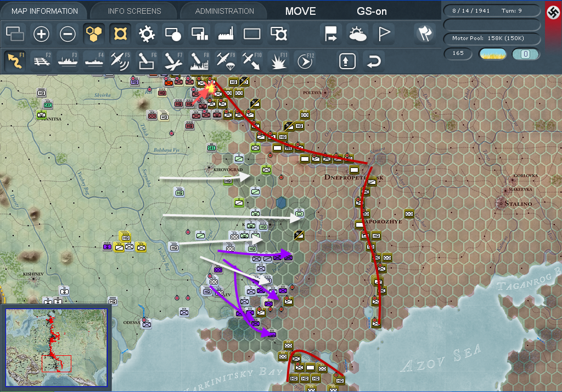Image resolution: width=562 pixels, height=392 pixels.
Task: Click the explosion battle marker on map
Action: tap(210, 87)
